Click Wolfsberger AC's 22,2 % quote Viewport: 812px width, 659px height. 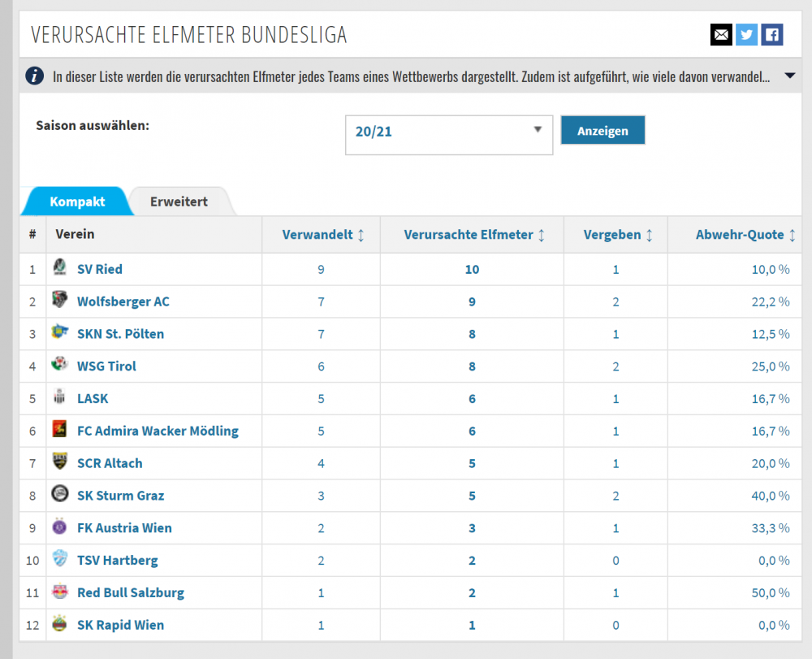pyautogui.click(x=771, y=301)
